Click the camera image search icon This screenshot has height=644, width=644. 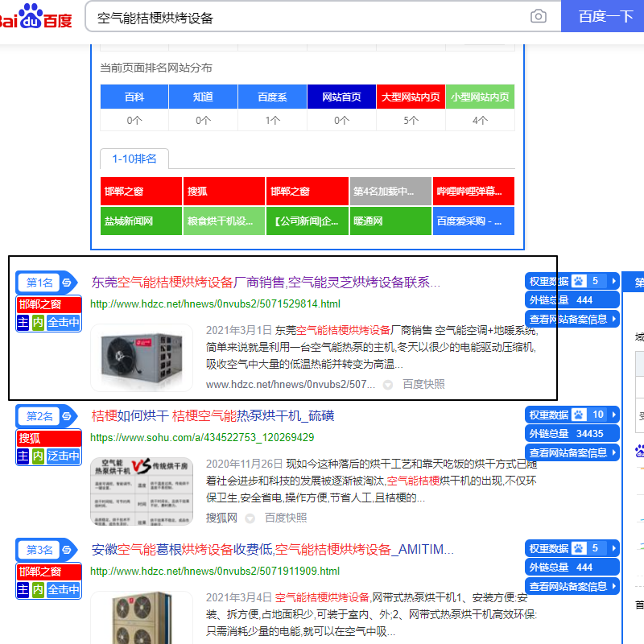tap(538, 16)
